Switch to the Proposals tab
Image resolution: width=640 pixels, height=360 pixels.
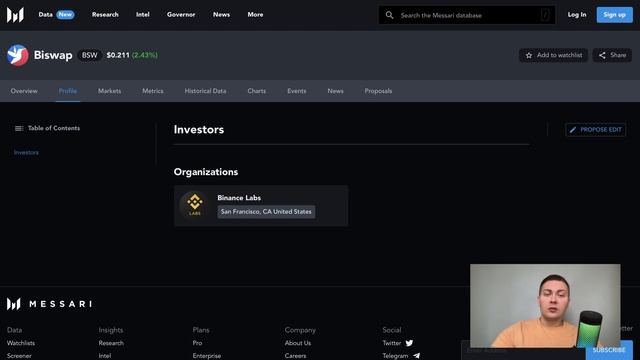click(378, 91)
